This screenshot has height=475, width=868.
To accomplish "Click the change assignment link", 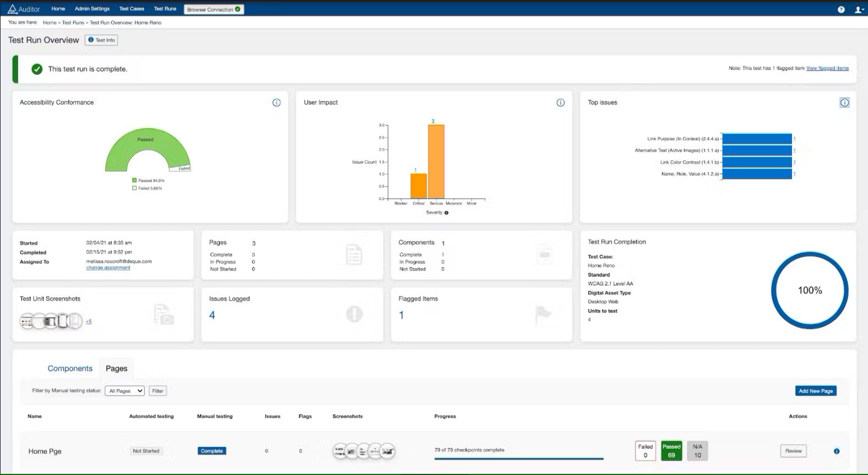I will tap(108, 268).
